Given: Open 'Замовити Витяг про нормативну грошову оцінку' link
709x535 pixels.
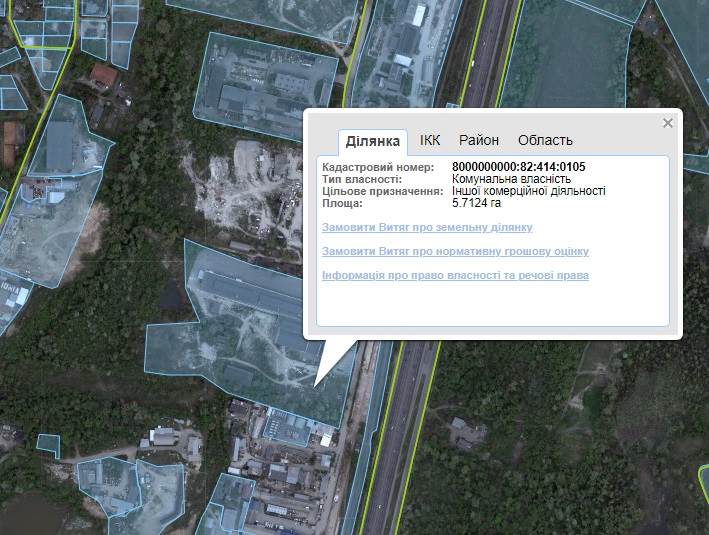Looking at the screenshot, I should pyautogui.click(x=455, y=251).
